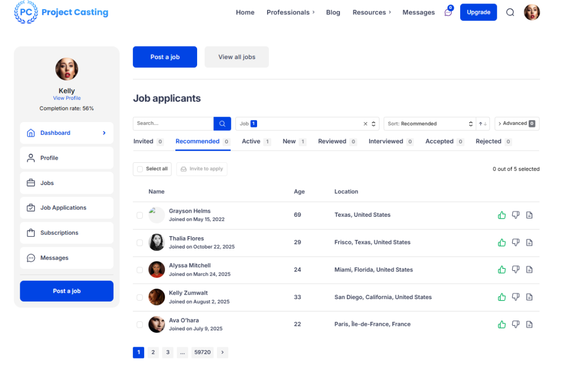Screen dimensions: 588x373
Task: Expand the Advanced filters option
Action: coord(516,124)
